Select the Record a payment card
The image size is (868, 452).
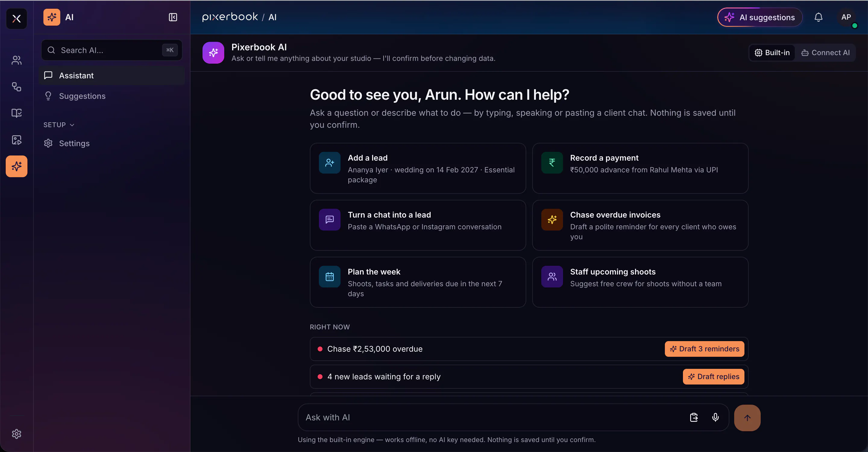pyautogui.click(x=640, y=168)
